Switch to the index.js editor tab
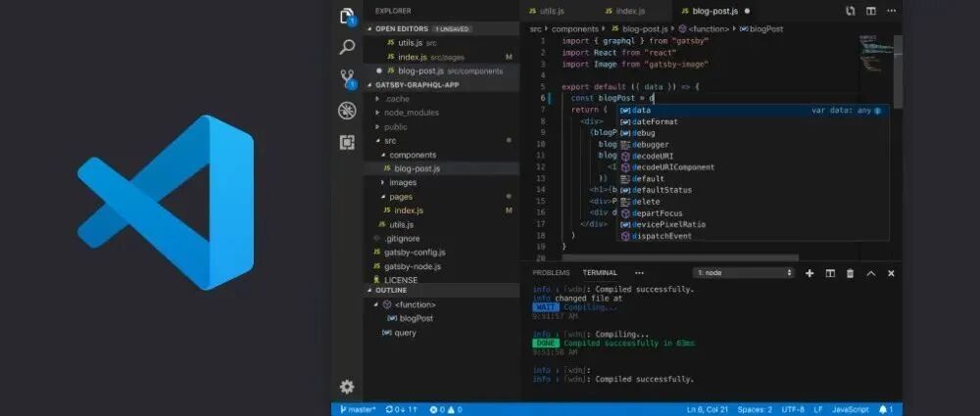This screenshot has height=416, width=980. click(630, 11)
